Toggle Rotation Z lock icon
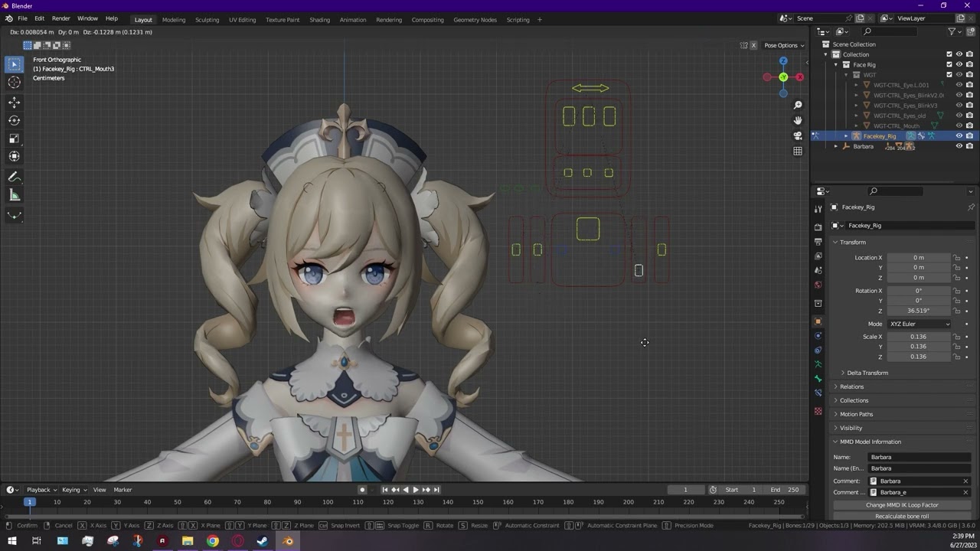Image resolution: width=980 pixels, height=551 pixels. pyautogui.click(x=957, y=311)
